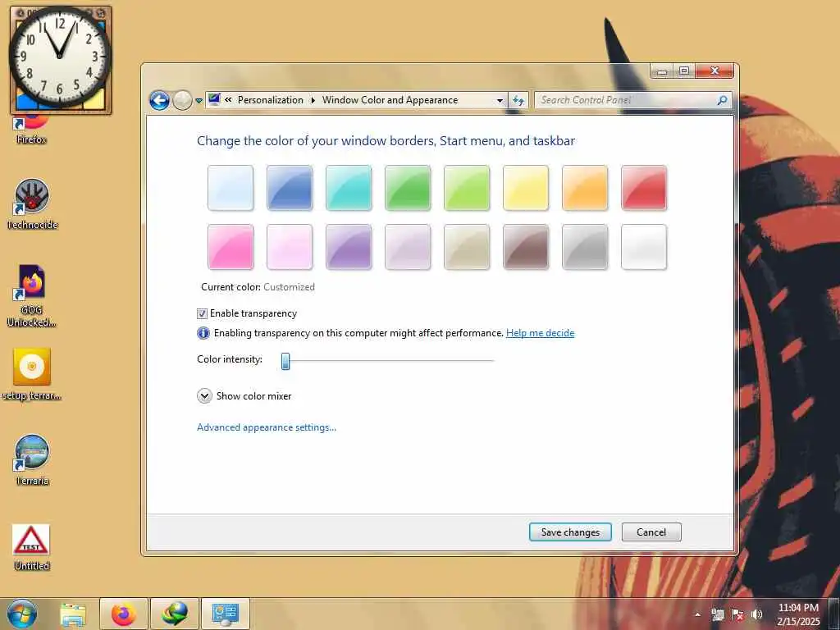Select the orange Pumpkin swatch

585,188
